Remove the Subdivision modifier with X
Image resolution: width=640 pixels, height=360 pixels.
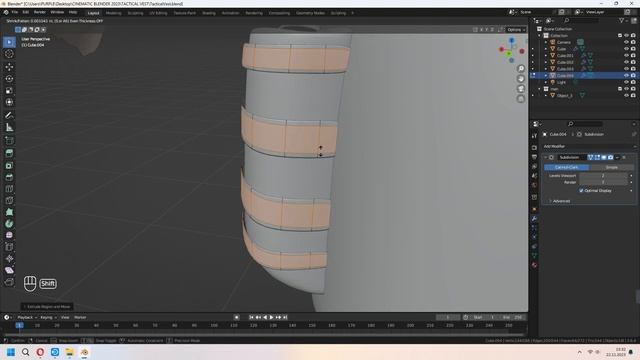[x=624, y=158]
